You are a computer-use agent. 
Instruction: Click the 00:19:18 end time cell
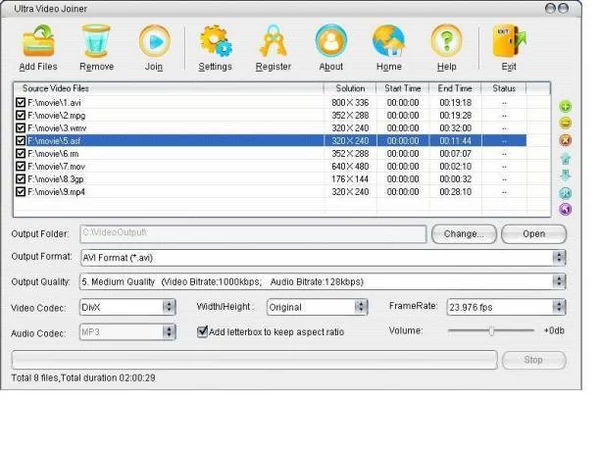coord(455,103)
